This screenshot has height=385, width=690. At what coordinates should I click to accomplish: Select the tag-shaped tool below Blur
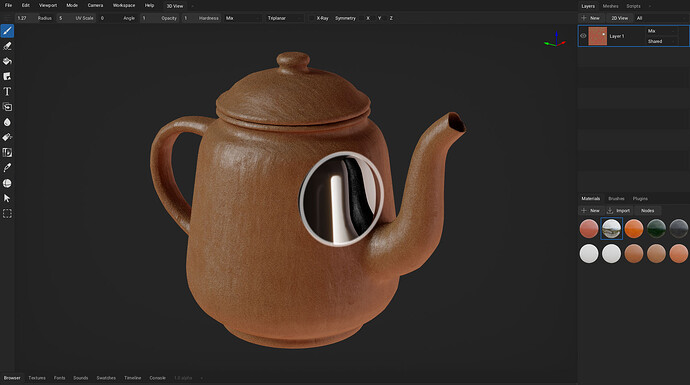click(x=7, y=137)
